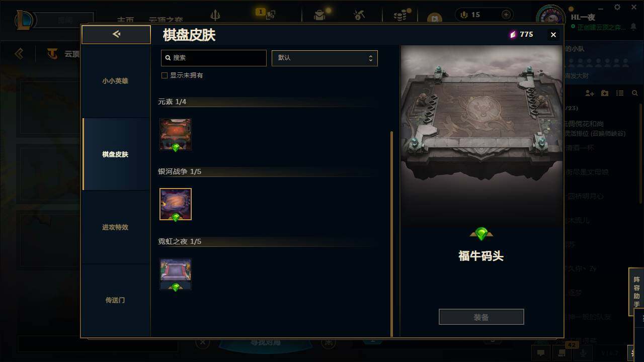The width and height of the screenshot is (644, 362).
Task: Click the add friend icon
Action: [590, 94]
